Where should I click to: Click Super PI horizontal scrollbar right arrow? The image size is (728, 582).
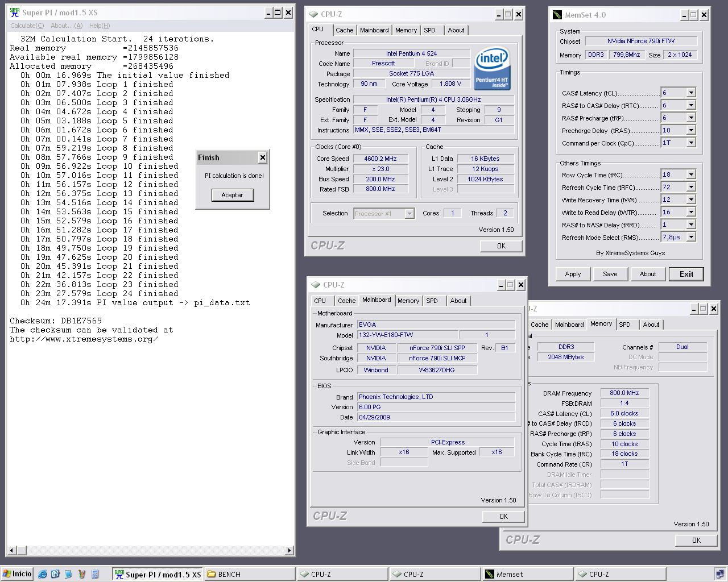click(289, 550)
